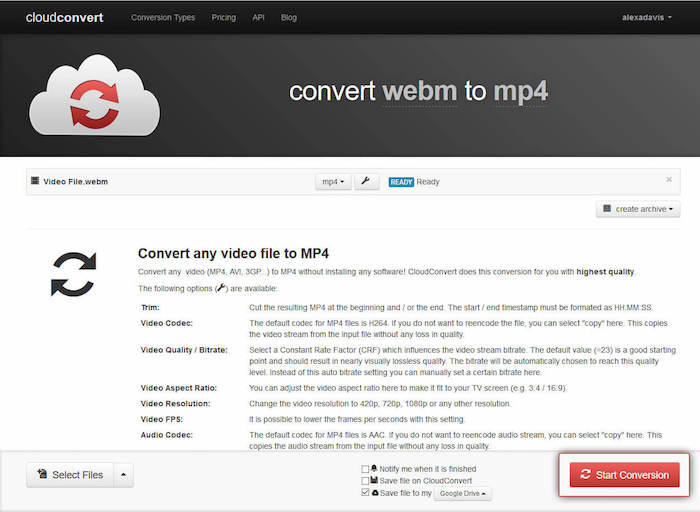Viewport: 700px width, 512px height.
Task: Open the API page
Action: point(258,17)
